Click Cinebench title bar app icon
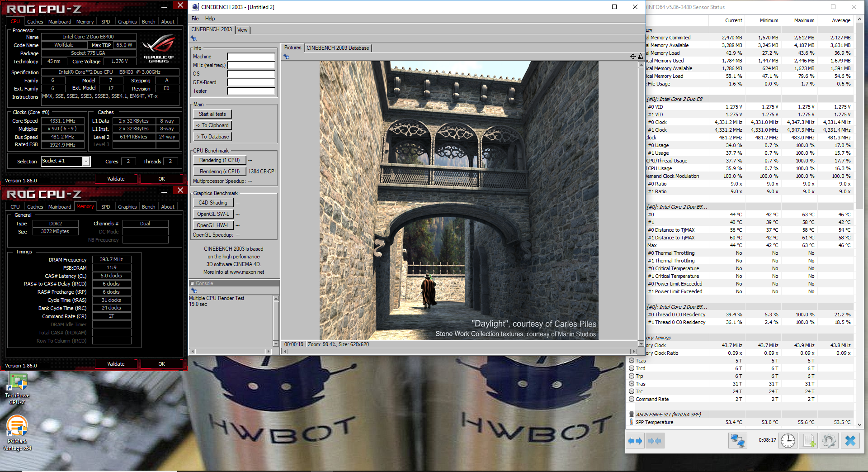Image resolution: width=868 pixels, height=472 pixels. (x=195, y=7)
